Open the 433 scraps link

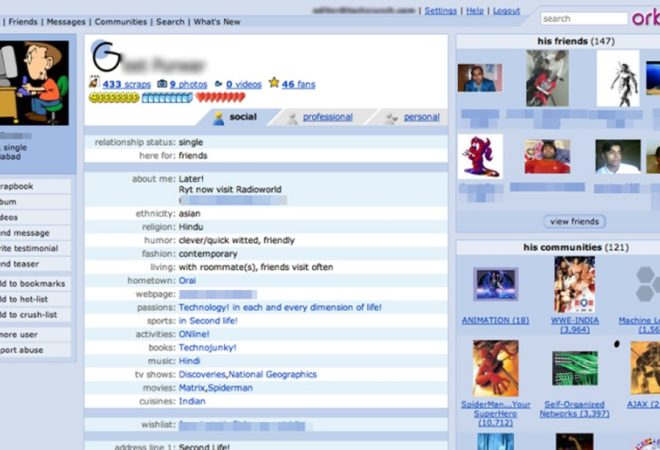point(126,84)
